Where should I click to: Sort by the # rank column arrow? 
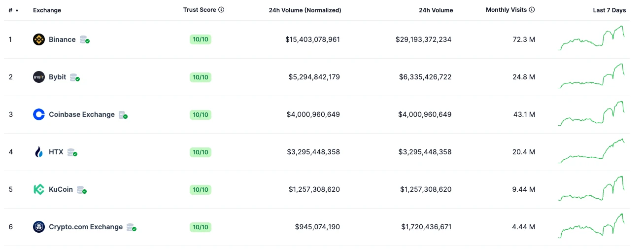pyautogui.click(x=17, y=10)
